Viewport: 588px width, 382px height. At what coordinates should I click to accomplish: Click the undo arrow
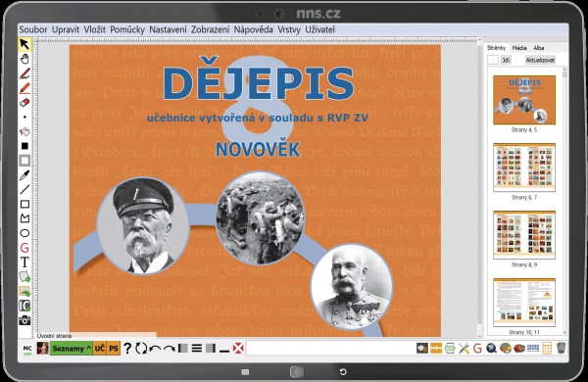tap(155, 349)
